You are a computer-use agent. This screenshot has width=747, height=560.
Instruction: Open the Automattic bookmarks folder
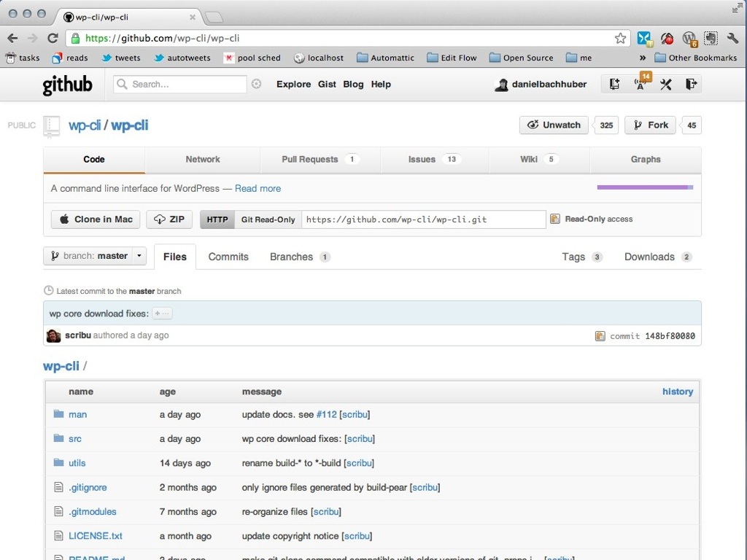(x=385, y=58)
